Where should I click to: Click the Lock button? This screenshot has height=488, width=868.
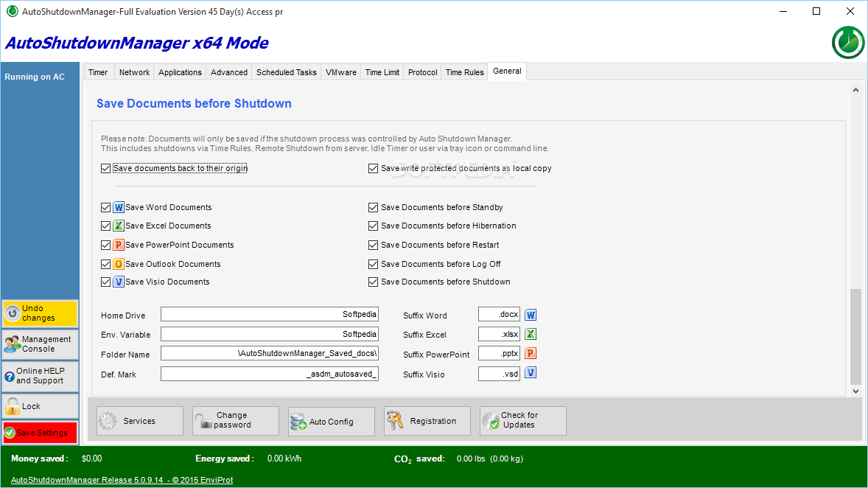point(40,407)
